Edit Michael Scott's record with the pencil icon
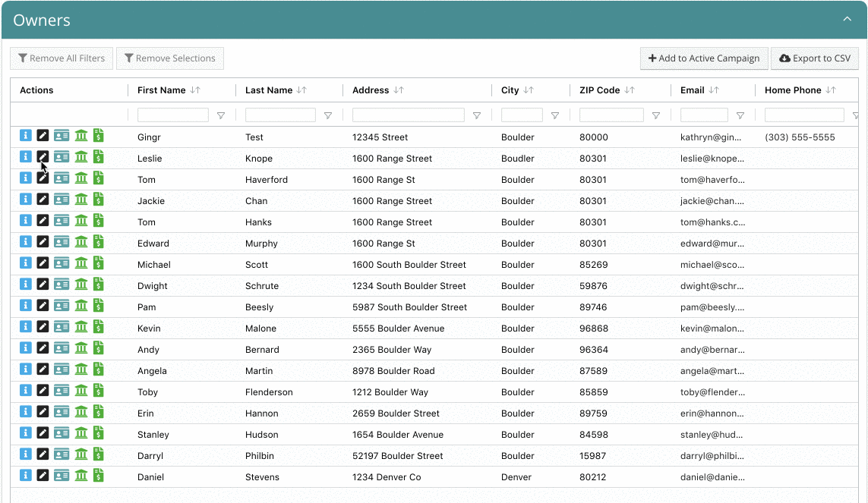Image resolution: width=868 pixels, height=503 pixels. 43,265
